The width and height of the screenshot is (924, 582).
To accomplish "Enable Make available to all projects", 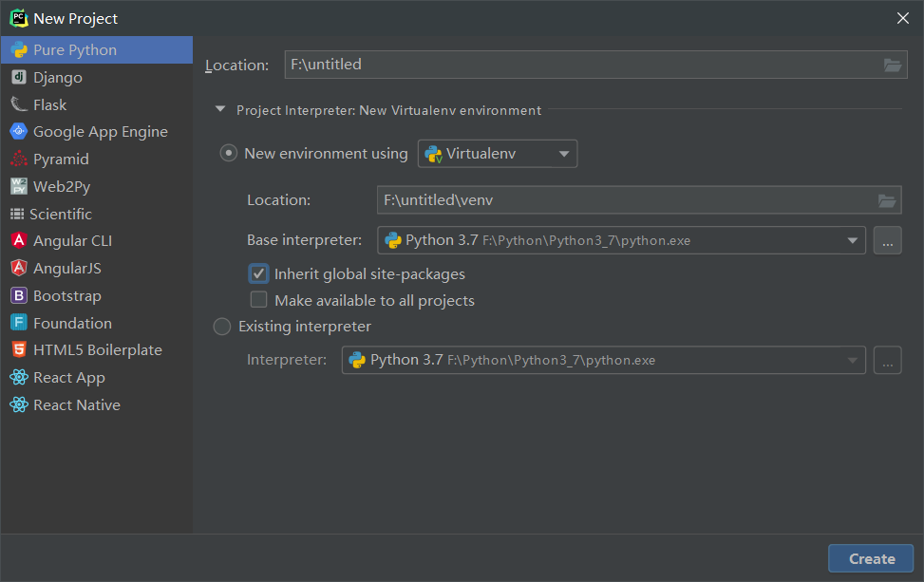I will pos(258,300).
